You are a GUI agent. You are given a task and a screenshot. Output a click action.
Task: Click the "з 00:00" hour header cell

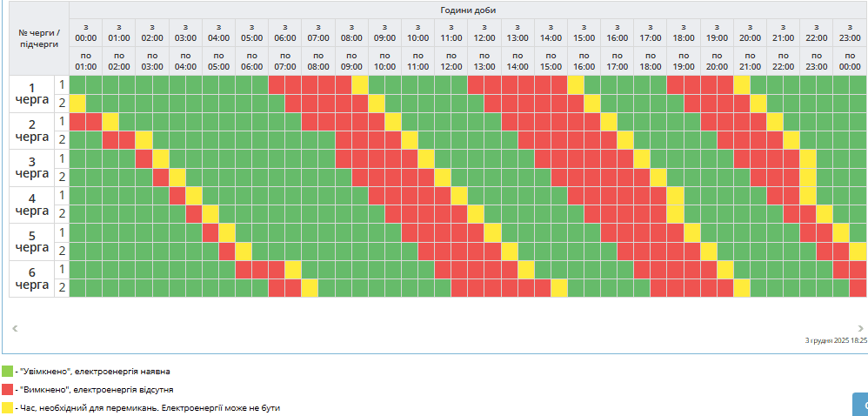(x=86, y=33)
